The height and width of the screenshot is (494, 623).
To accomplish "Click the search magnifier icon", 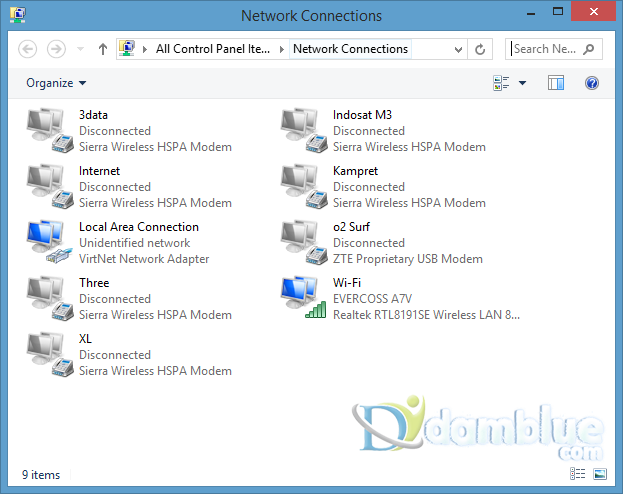I will (589, 49).
